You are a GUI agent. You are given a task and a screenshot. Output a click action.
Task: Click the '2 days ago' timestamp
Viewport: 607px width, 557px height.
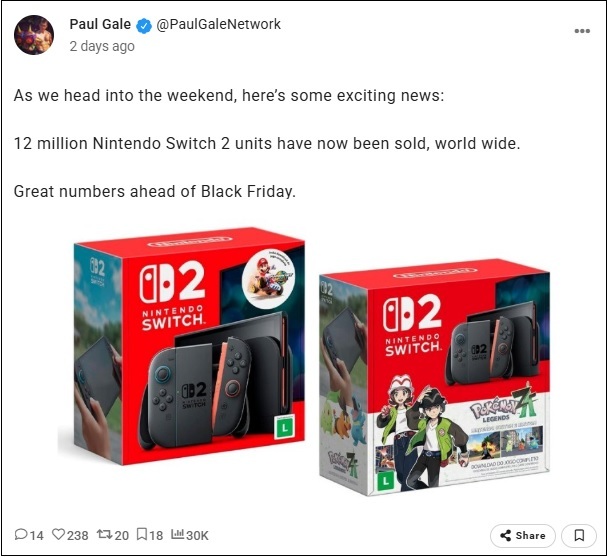[102, 46]
